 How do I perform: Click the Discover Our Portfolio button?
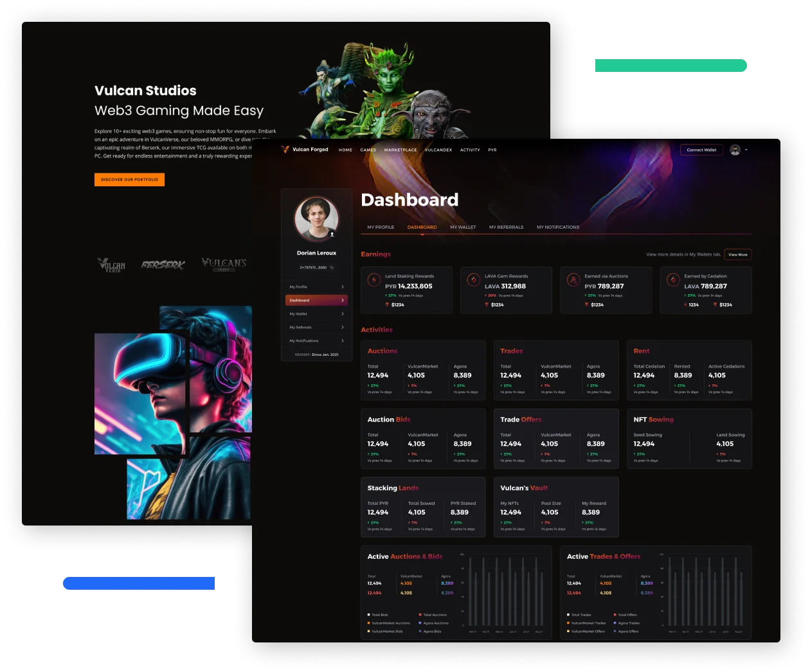click(x=129, y=180)
